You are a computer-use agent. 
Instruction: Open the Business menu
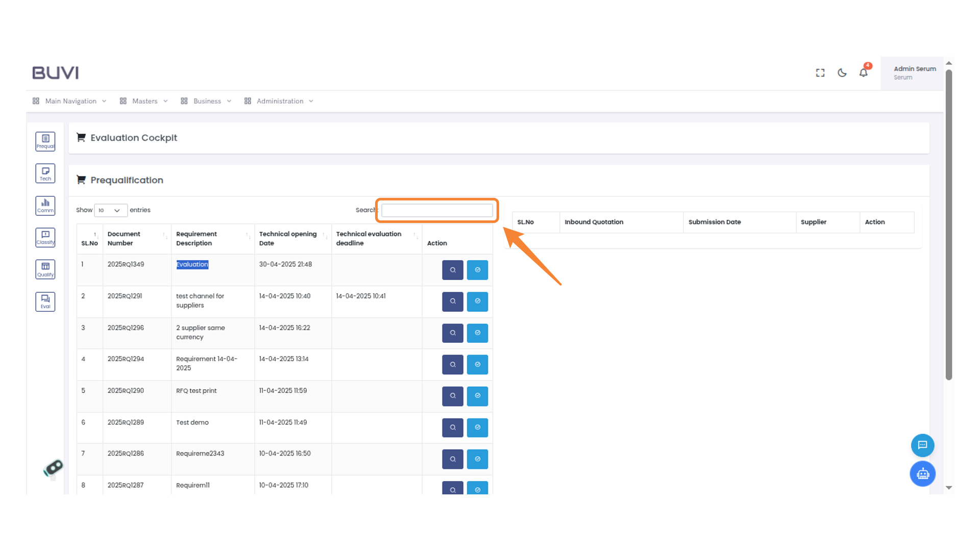click(x=207, y=101)
